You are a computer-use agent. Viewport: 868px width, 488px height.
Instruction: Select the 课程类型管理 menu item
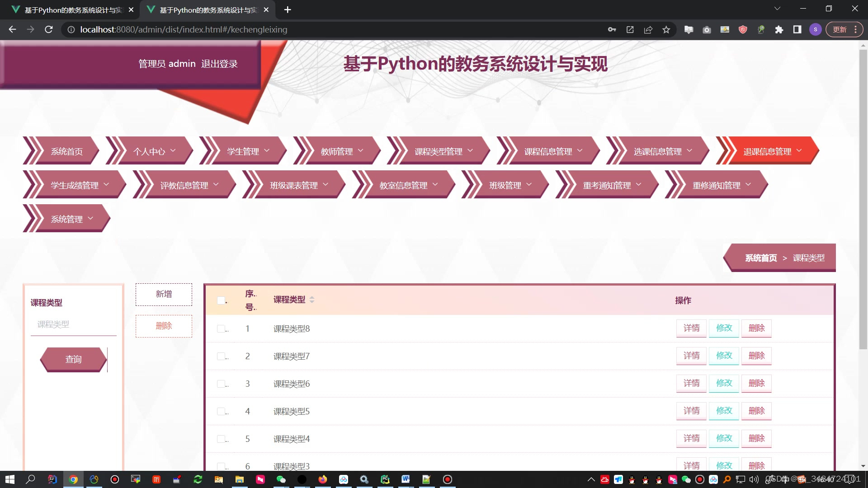[439, 151]
